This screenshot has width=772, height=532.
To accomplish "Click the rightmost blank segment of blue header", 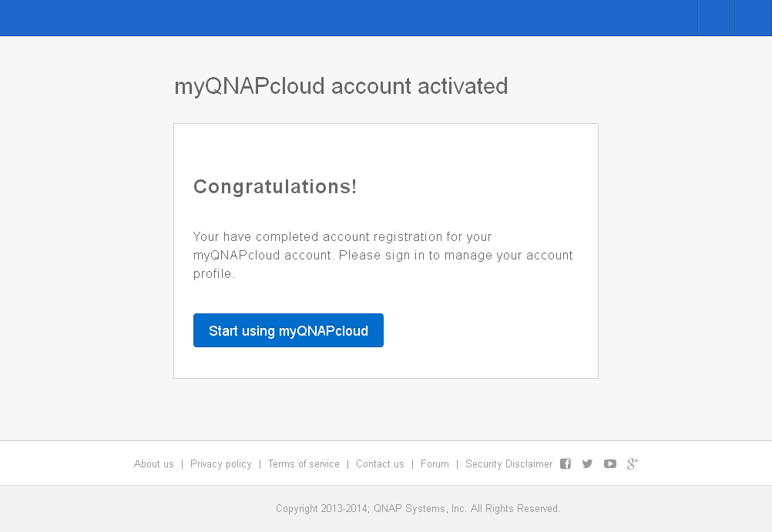I will point(753,18).
